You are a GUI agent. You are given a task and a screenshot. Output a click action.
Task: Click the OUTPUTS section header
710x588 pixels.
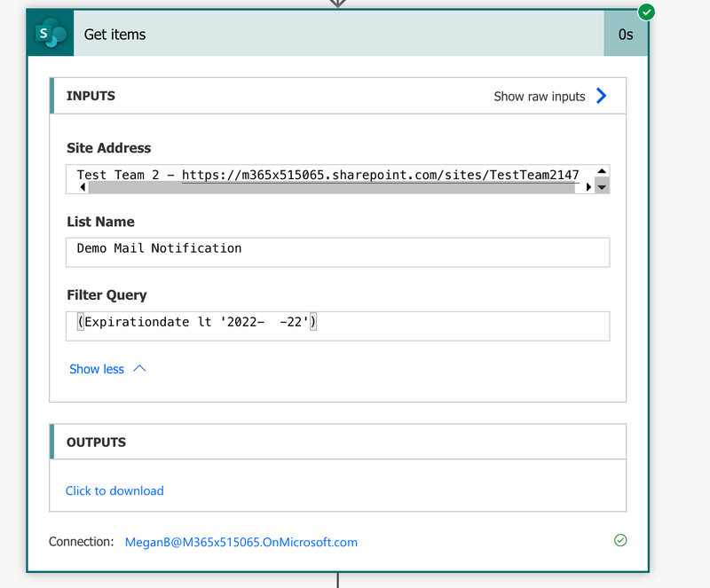(338, 442)
